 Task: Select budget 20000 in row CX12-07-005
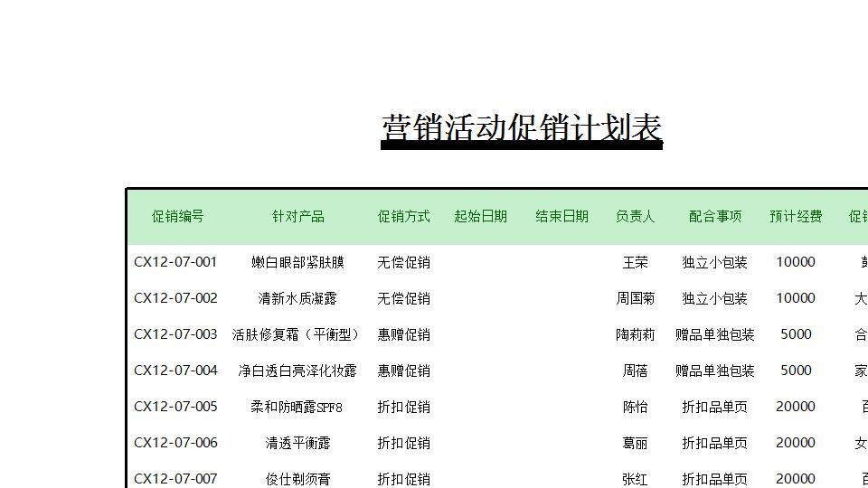(796, 407)
